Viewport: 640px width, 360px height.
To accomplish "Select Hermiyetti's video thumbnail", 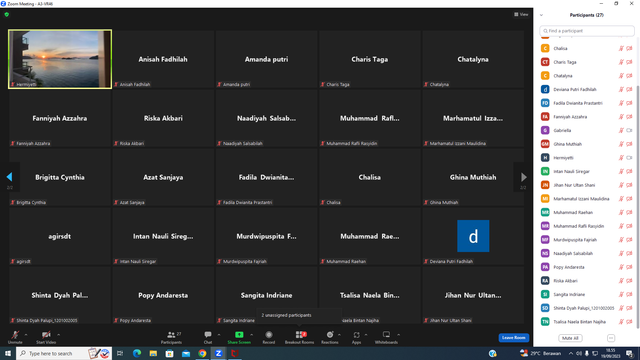I will (60, 59).
